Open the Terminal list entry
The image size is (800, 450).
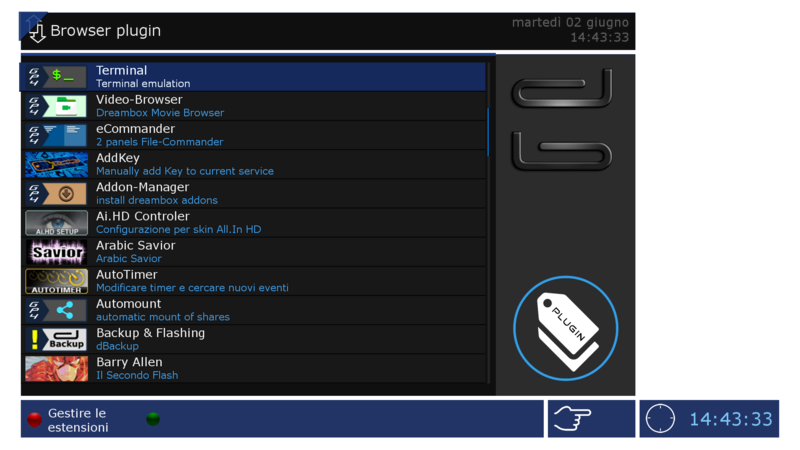[253, 77]
